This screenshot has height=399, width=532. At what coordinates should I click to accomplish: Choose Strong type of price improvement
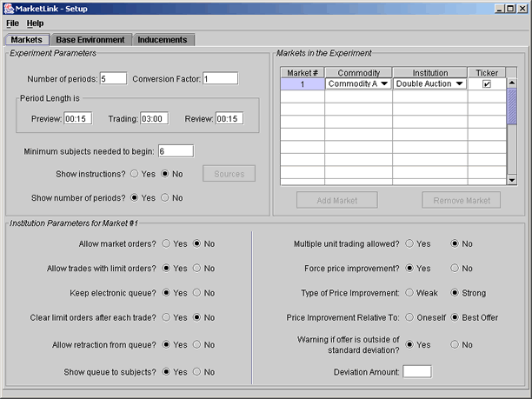pos(455,293)
